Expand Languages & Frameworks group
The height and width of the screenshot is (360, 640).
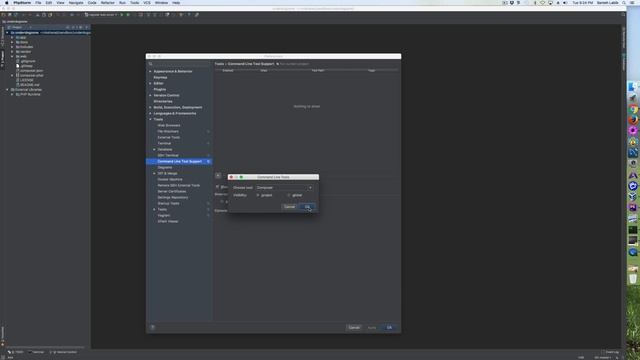pos(150,113)
